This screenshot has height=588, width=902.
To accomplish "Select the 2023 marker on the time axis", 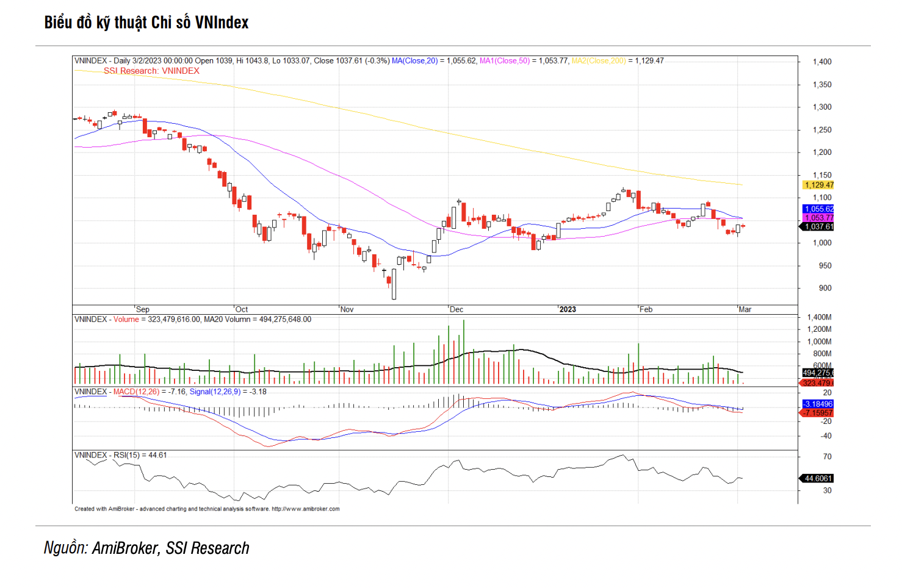I will (x=568, y=309).
